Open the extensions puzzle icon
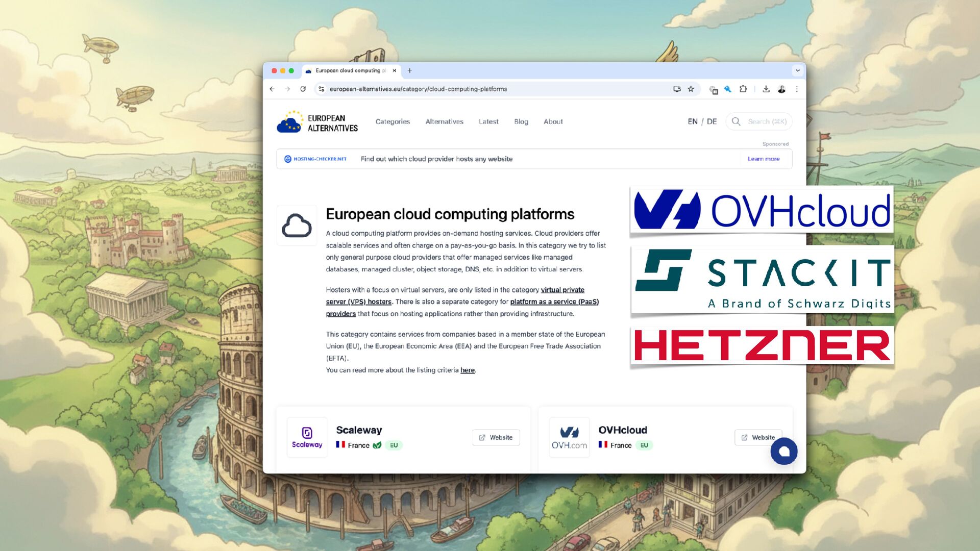The width and height of the screenshot is (980, 551). click(743, 89)
